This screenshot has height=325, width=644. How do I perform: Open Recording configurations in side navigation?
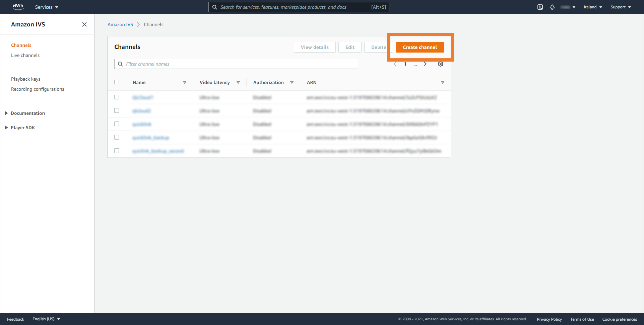[38, 89]
